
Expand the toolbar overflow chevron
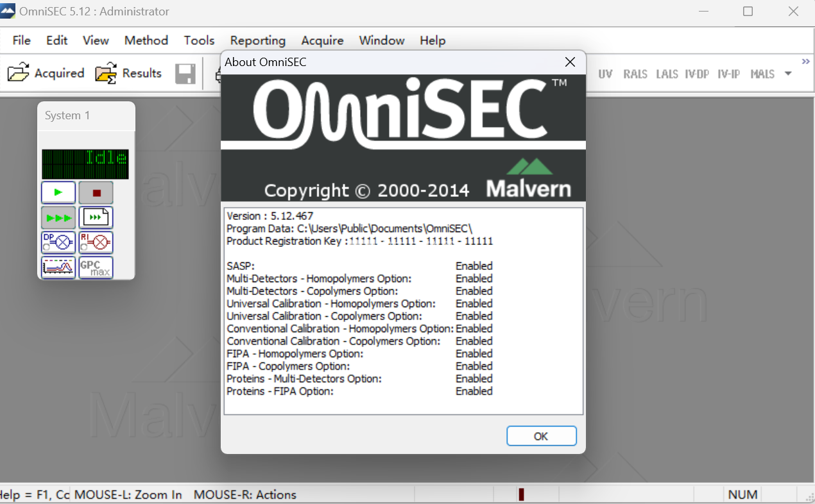point(806,62)
